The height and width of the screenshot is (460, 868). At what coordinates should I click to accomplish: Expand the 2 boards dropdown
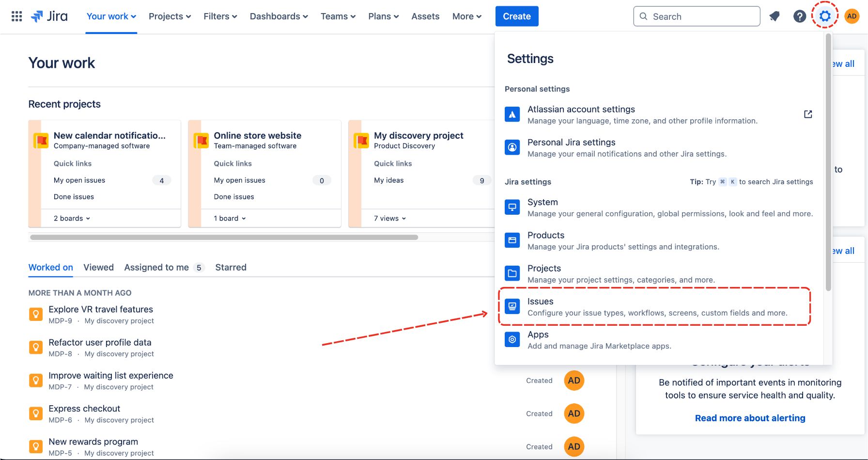[72, 219]
